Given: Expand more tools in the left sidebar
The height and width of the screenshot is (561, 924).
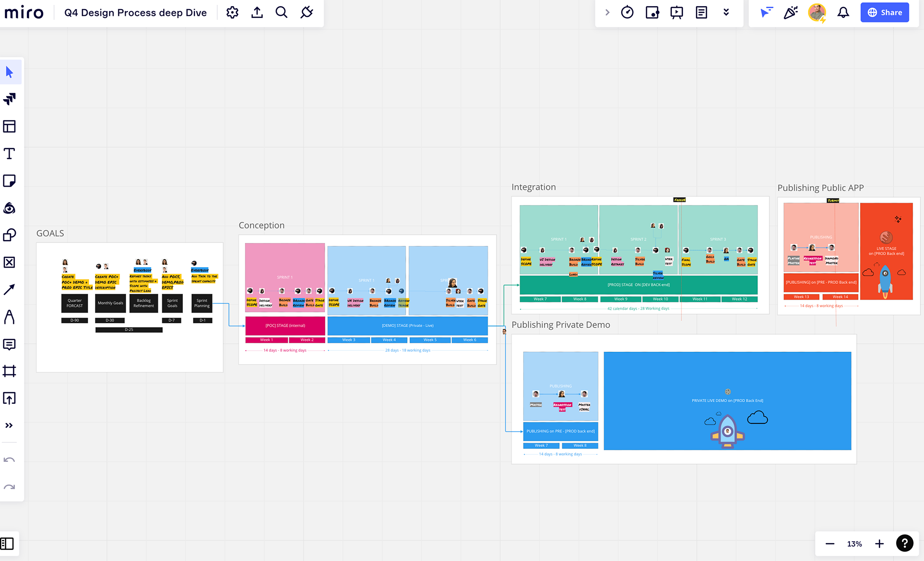Looking at the screenshot, I should (x=9, y=425).
